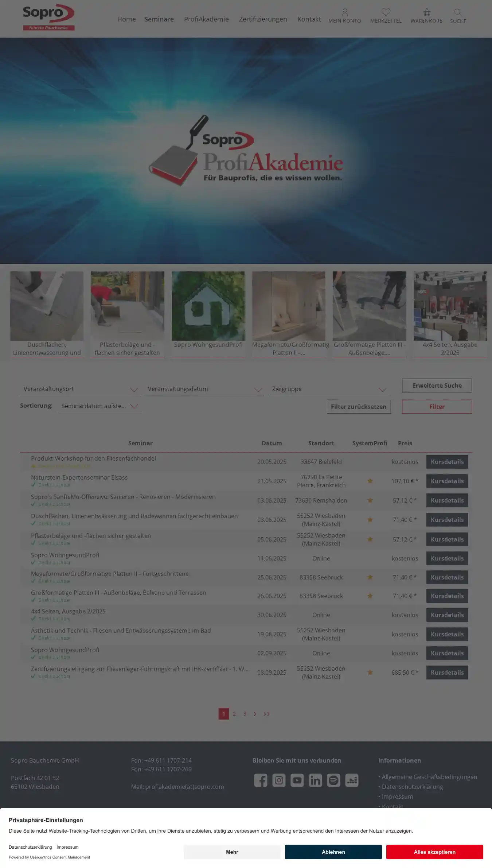Go to pagination page 2
The width and height of the screenshot is (492, 868).
pyautogui.click(x=234, y=714)
